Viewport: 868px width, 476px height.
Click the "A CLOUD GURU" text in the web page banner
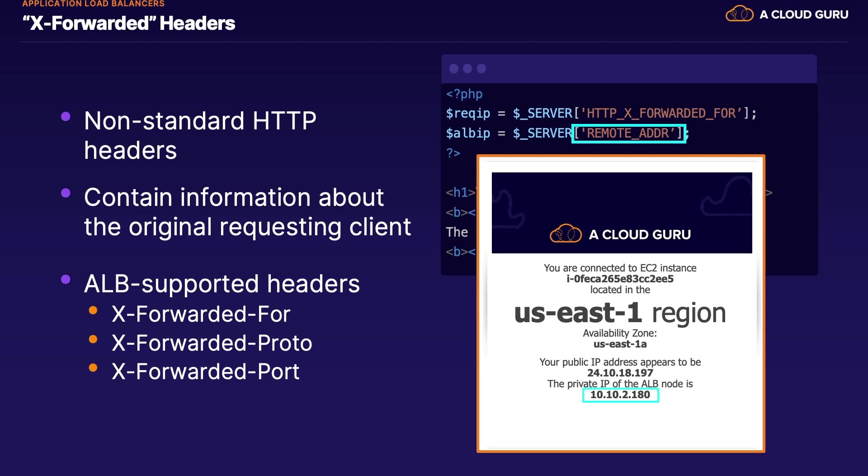(x=640, y=234)
